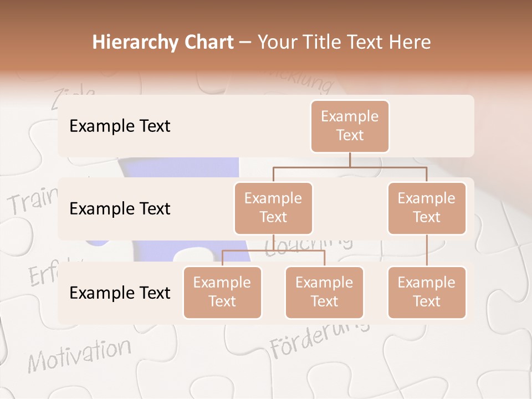The width and height of the screenshot is (532, 399).
Task: Select the left box in the second level
Action: tap(273, 208)
